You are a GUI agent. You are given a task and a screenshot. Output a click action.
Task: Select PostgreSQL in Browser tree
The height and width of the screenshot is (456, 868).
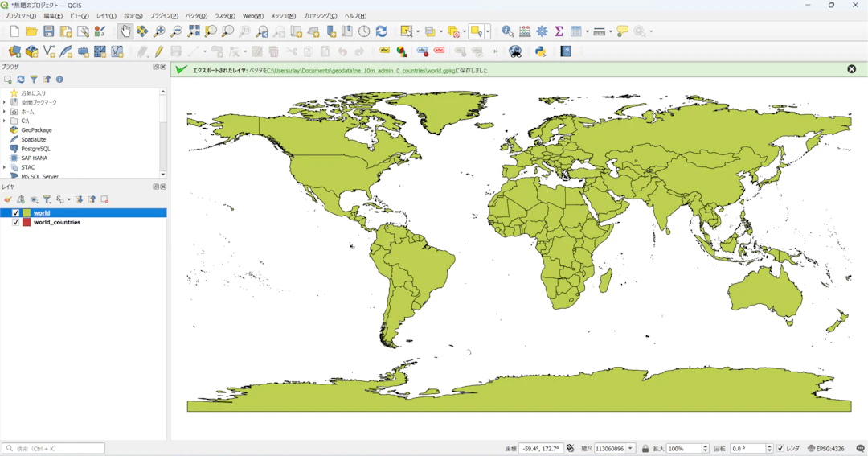[35, 149]
